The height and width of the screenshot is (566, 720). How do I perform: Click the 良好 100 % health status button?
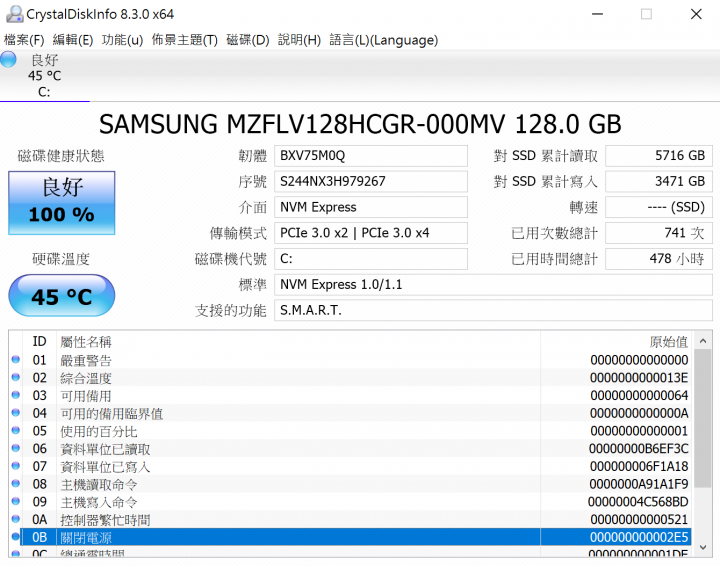[x=62, y=203]
